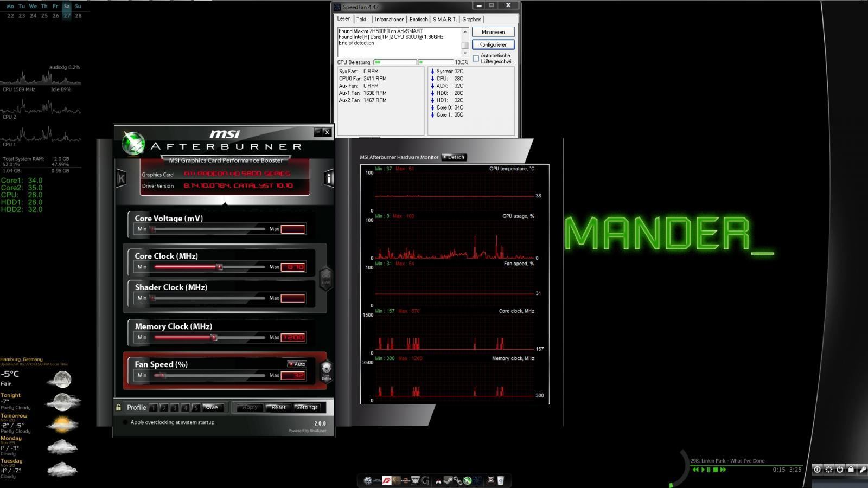
Task: Toggle the fan speed Auto button
Action: point(297,364)
